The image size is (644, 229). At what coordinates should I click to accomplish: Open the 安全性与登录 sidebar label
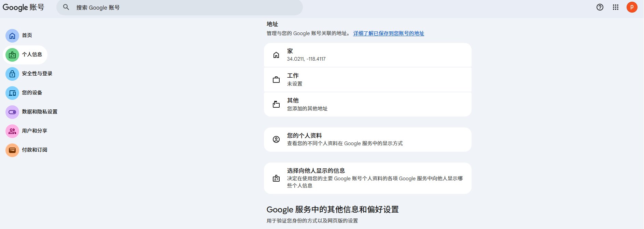point(37,74)
